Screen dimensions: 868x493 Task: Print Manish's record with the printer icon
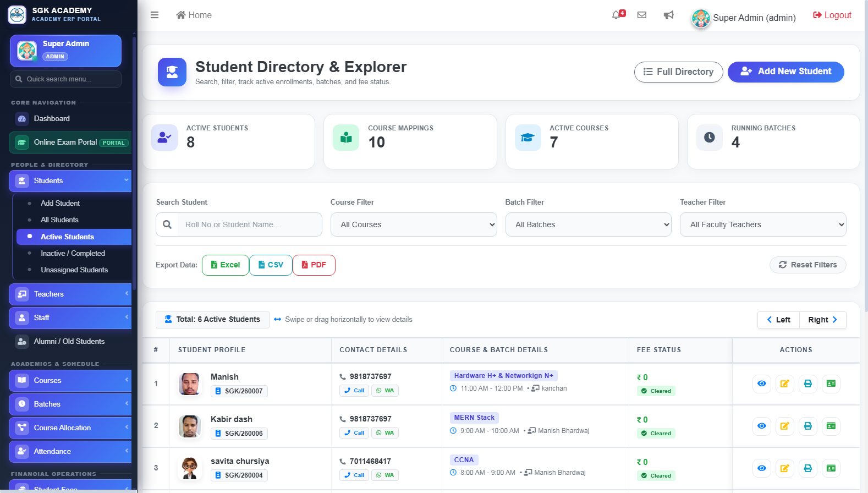pos(808,384)
